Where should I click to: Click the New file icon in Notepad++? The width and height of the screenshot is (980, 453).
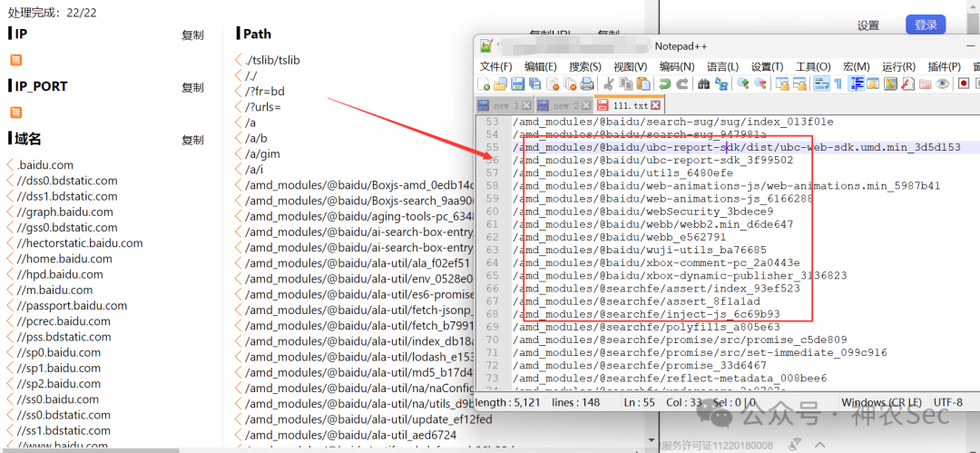pos(484,84)
